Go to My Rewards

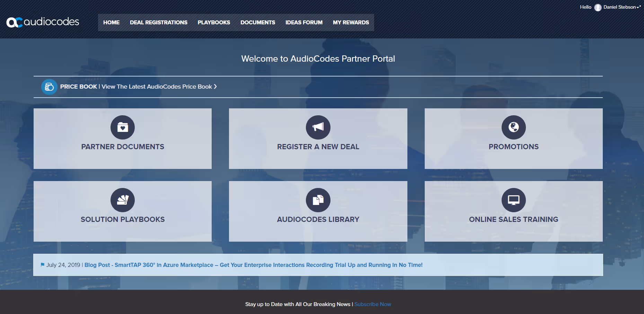pyautogui.click(x=351, y=22)
